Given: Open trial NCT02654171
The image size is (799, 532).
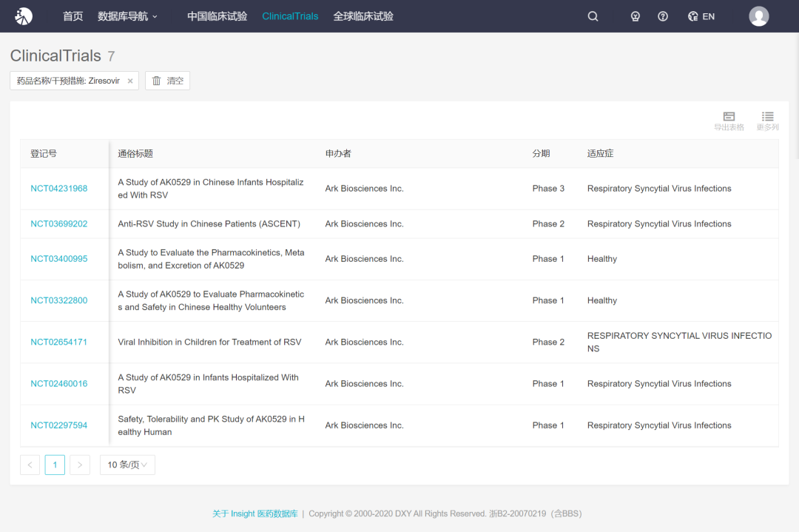Looking at the screenshot, I should (x=59, y=342).
